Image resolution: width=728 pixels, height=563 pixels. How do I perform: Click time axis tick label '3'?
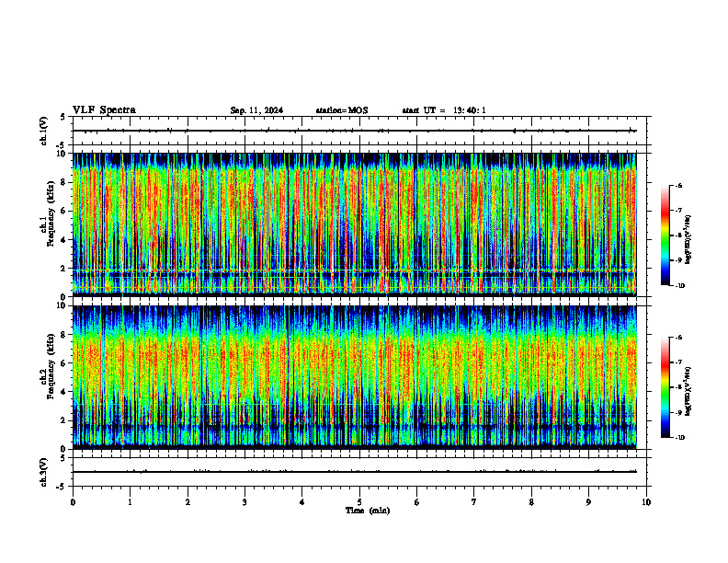point(245,502)
